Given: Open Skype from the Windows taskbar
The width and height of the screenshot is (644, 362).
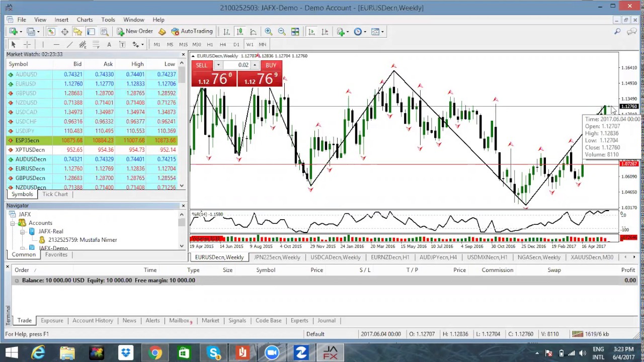Looking at the screenshot, I should click(214, 353).
